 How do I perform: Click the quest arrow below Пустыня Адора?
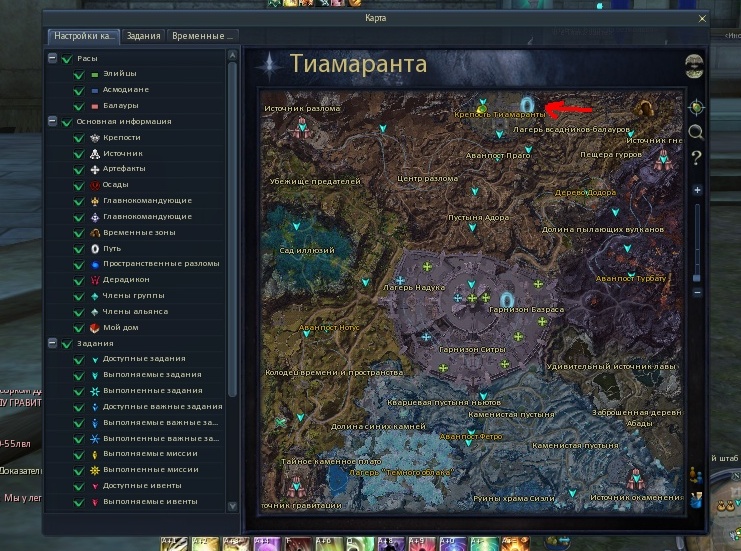[472, 227]
